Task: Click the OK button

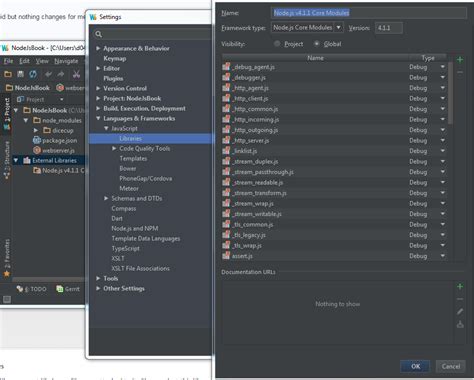Action: (415, 366)
